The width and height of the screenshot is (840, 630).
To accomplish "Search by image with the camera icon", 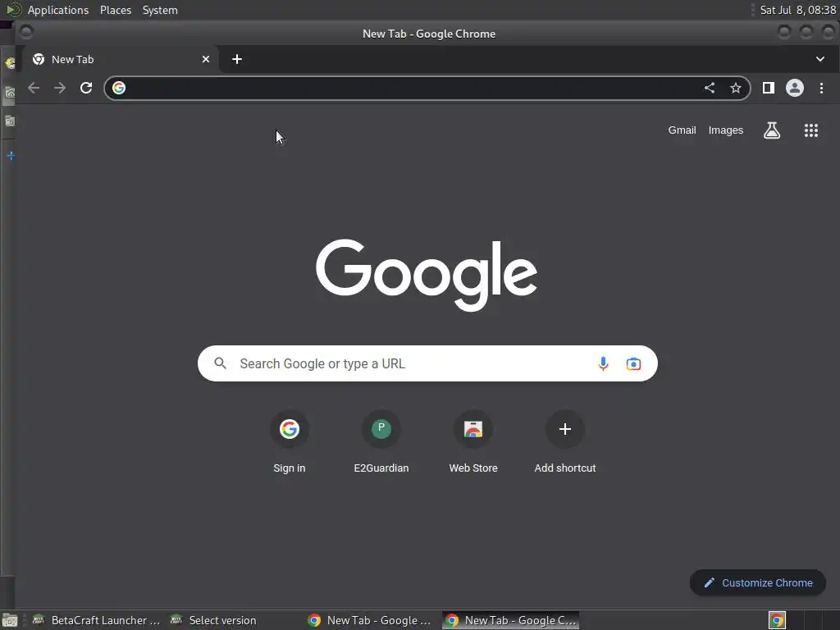I will 633,363.
